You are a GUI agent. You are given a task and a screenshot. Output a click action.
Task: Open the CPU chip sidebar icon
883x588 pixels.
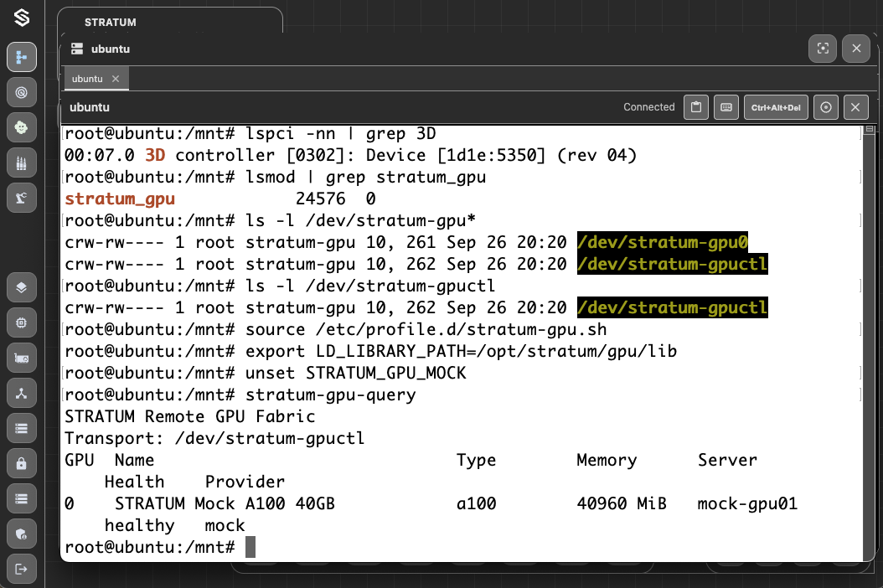click(x=22, y=322)
